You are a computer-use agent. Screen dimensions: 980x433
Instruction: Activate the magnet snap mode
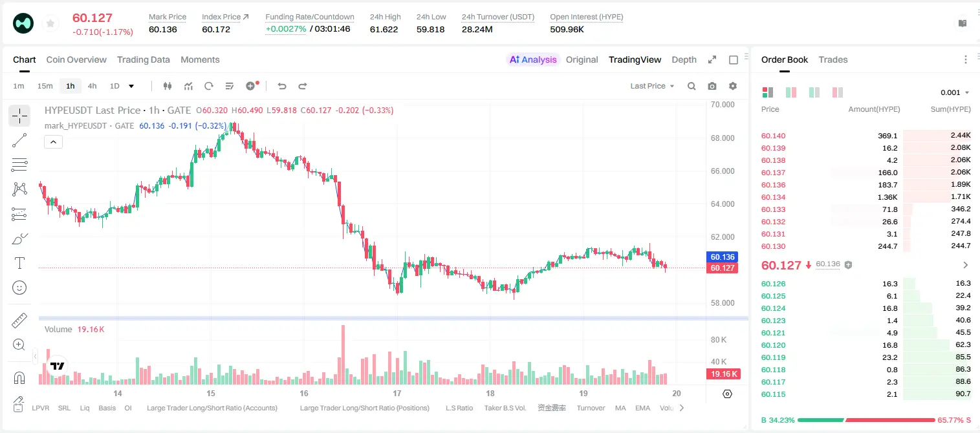[19, 377]
